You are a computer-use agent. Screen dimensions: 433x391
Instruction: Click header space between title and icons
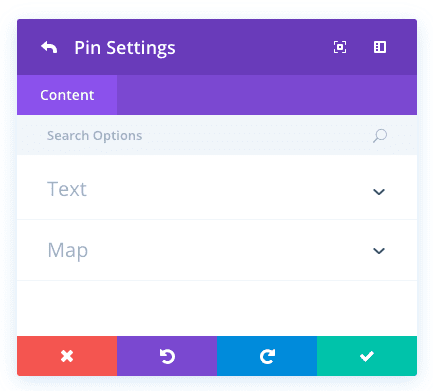(x=253, y=47)
